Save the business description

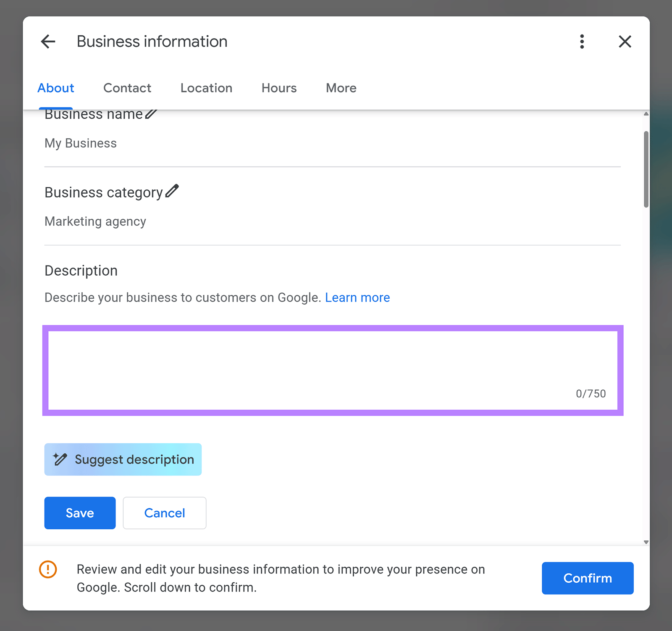tap(79, 513)
